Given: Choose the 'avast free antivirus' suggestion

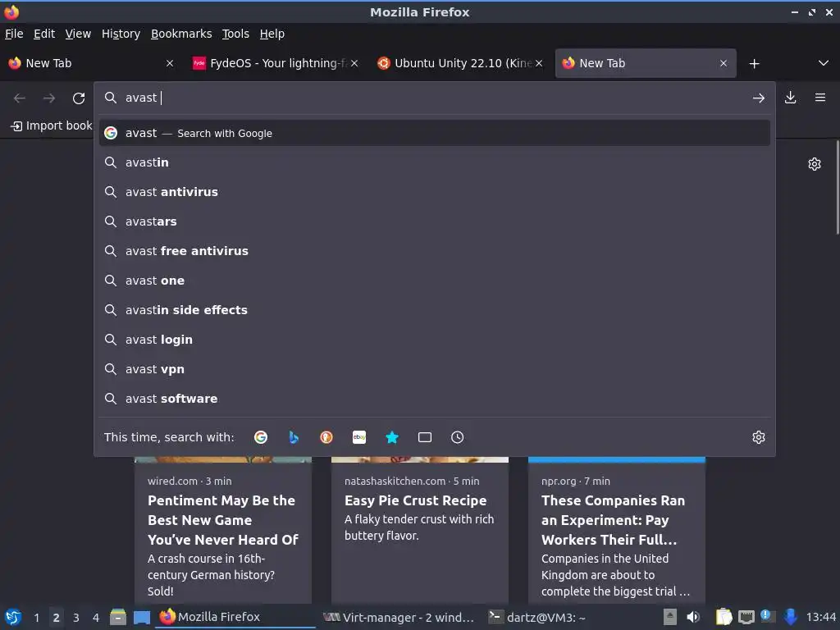Looking at the screenshot, I should tap(435, 251).
